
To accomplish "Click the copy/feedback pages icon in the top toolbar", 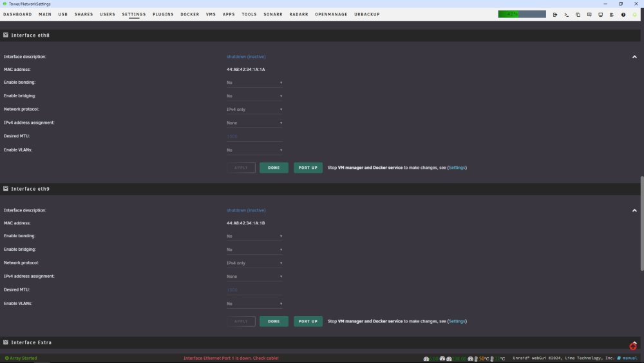I will (x=578, y=14).
